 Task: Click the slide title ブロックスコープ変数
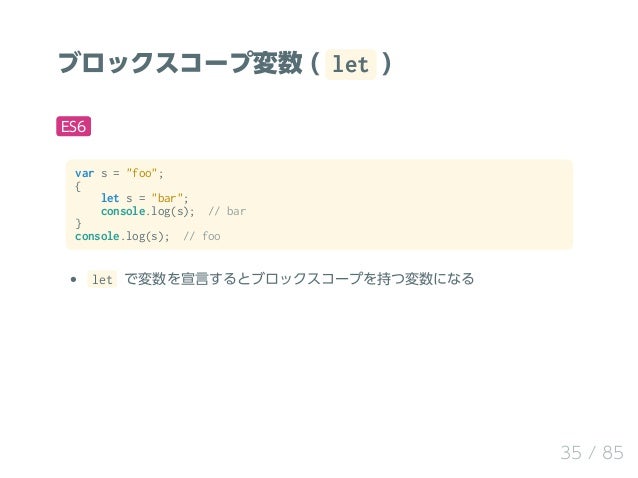click(x=180, y=63)
